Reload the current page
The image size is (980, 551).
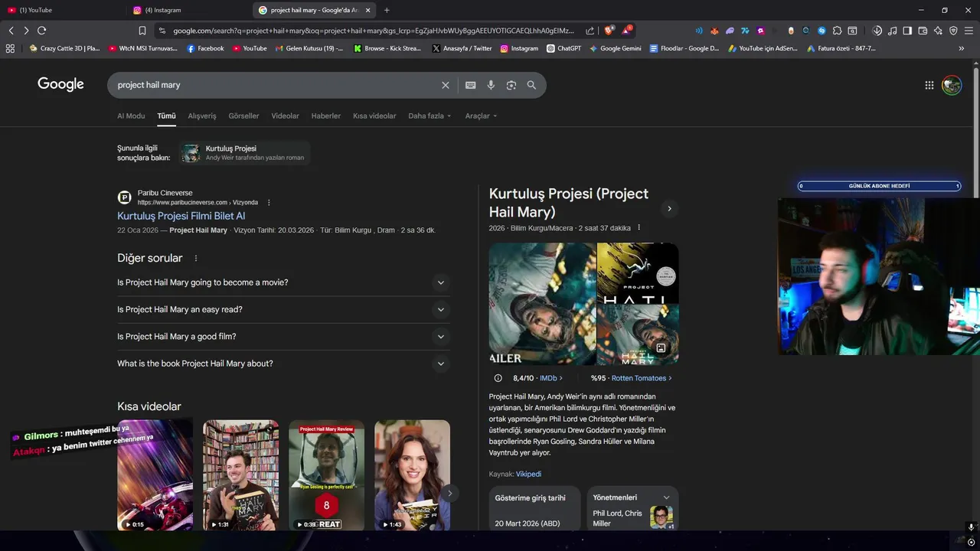pos(41,31)
